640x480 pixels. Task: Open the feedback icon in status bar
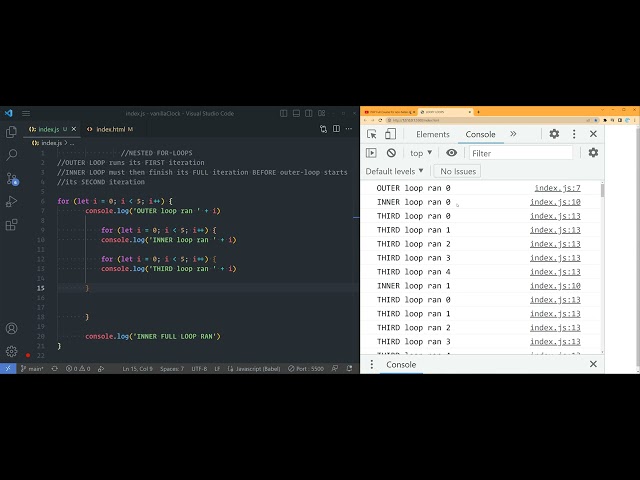click(x=335, y=369)
